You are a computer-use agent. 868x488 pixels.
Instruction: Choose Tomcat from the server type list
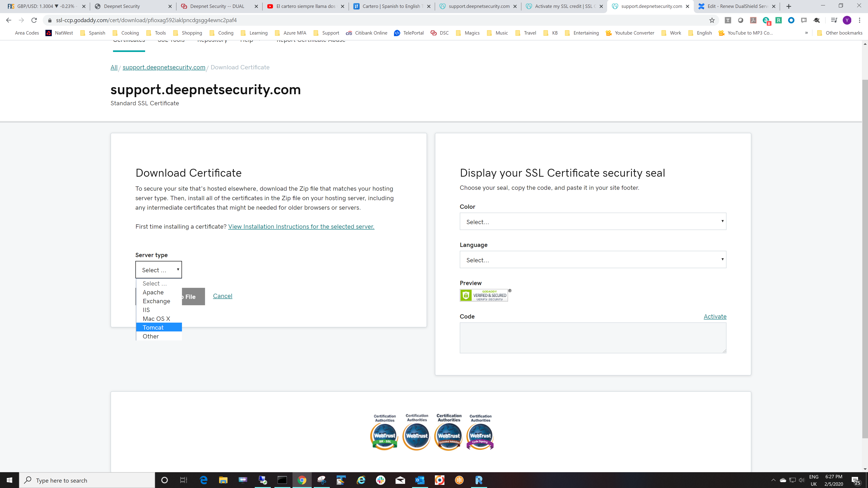pyautogui.click(x=153, y=327)
